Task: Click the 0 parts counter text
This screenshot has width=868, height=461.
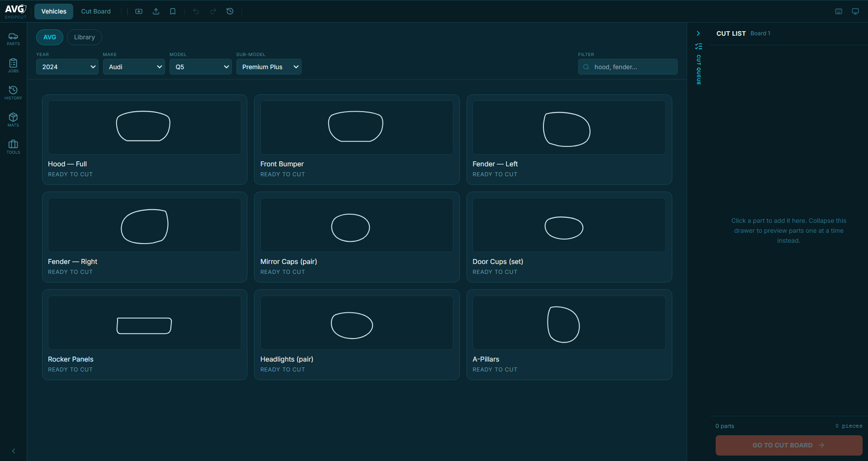Action: [725, 426]
